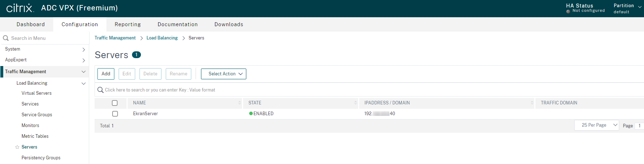
Task: Follow the Load Balancing breadcrumb link
Action: click(162, 38)
